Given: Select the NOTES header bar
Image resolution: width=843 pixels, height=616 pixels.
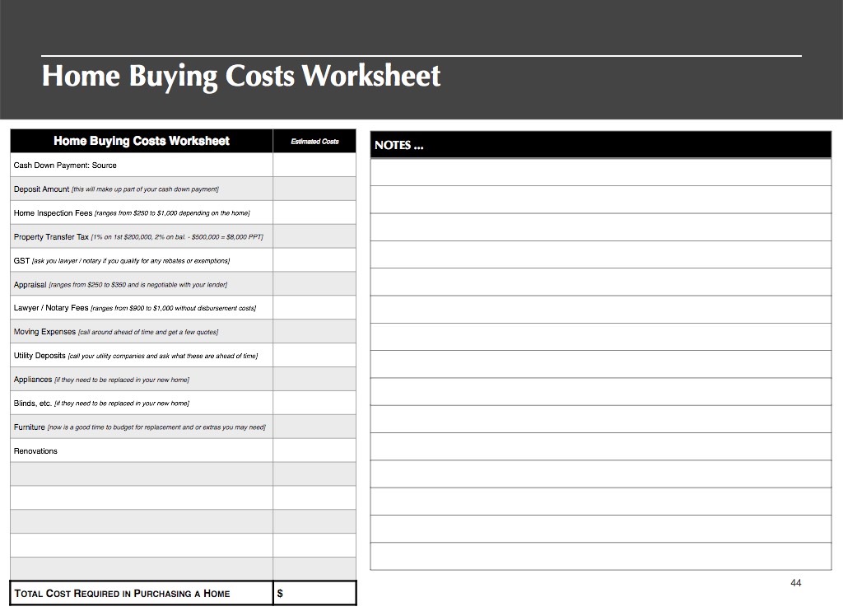Looking at the screenshot, I should [601, 145].
